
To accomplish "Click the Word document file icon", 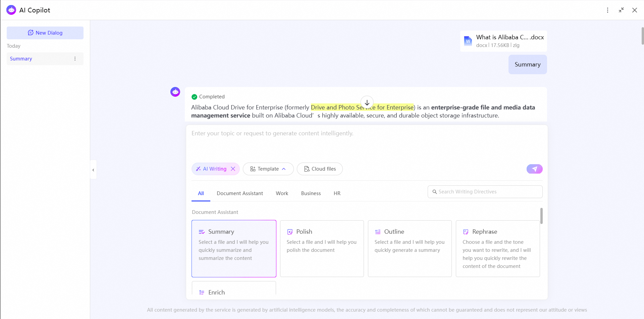I will [468, 41].
